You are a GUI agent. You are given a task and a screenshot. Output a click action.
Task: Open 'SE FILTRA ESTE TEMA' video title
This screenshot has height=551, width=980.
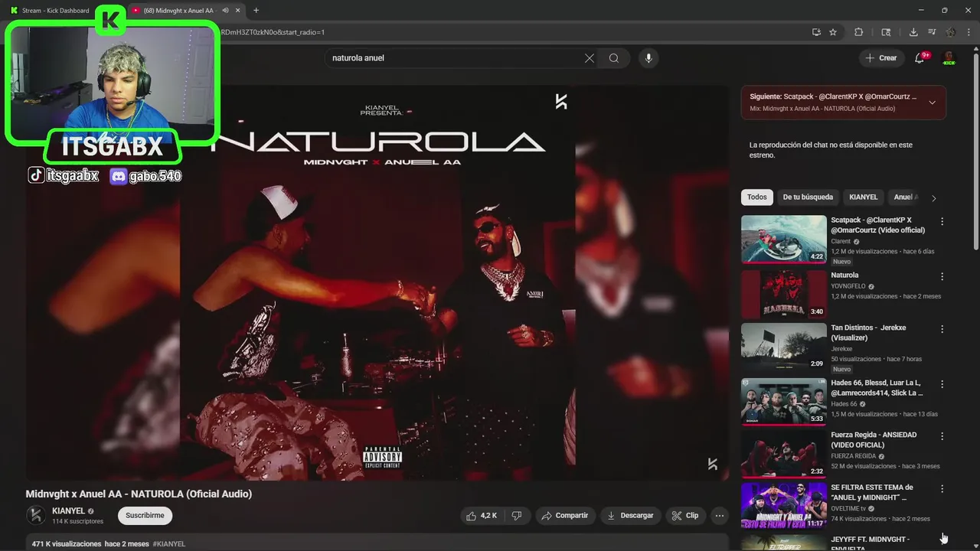pos(872,492)
